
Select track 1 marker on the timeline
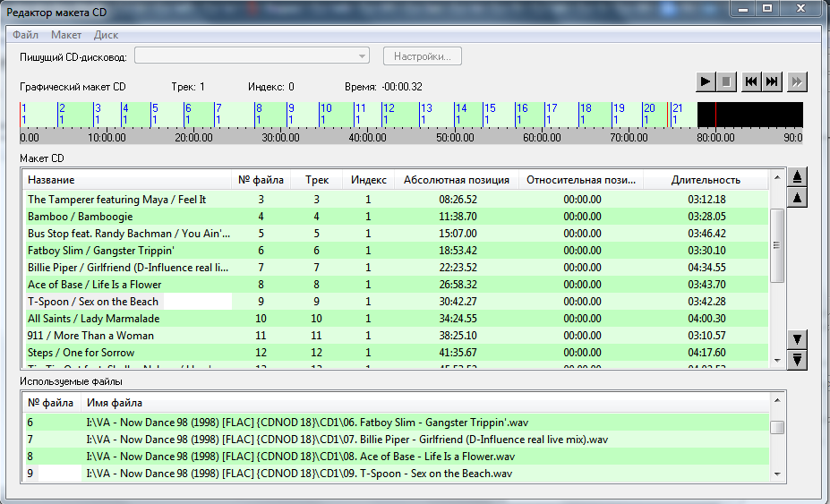tap(24, 114)
